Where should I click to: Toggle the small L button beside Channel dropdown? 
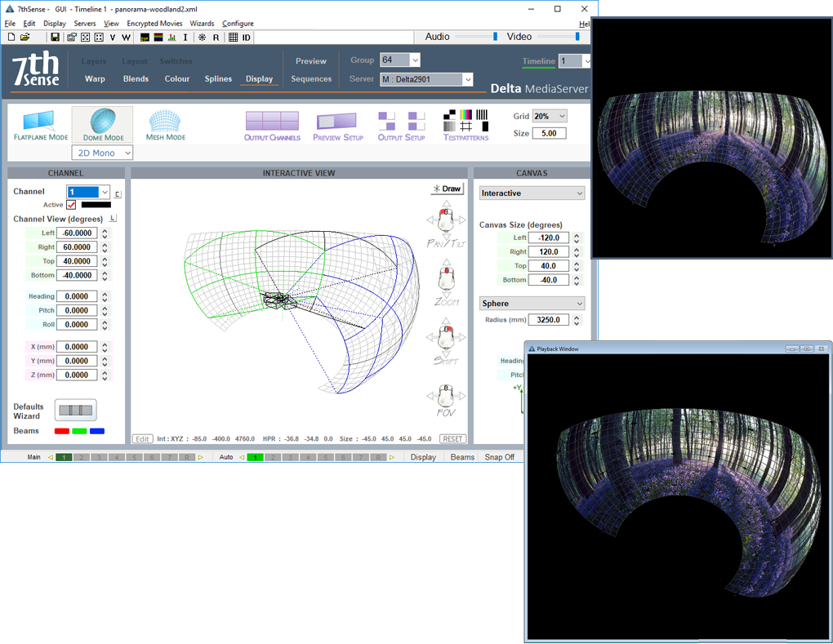[118, 193]
